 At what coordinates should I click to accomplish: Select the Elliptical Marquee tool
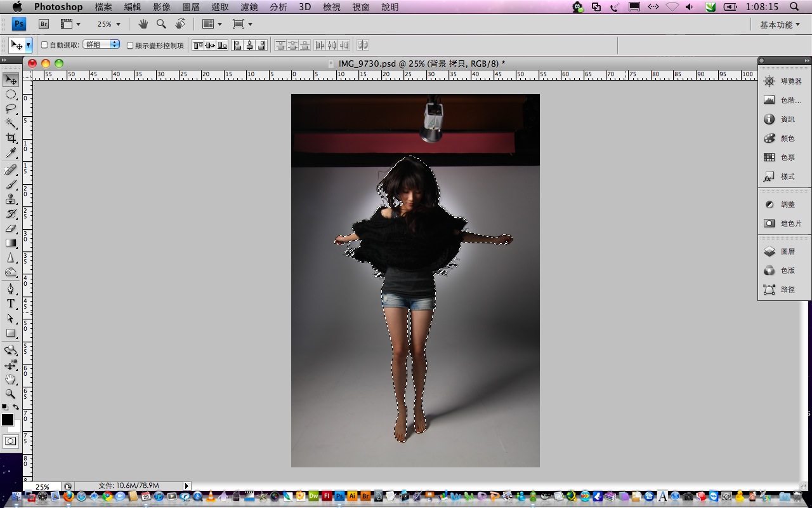click(11, 95)
